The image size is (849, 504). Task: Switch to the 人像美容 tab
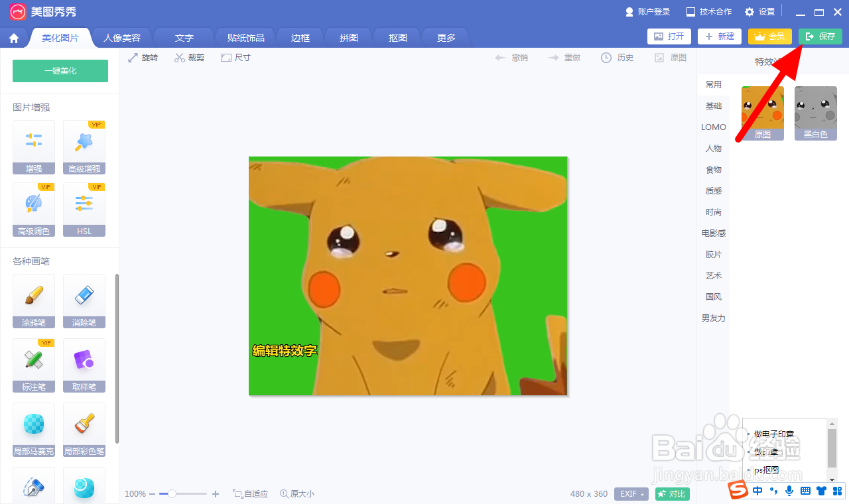point(122,38)
